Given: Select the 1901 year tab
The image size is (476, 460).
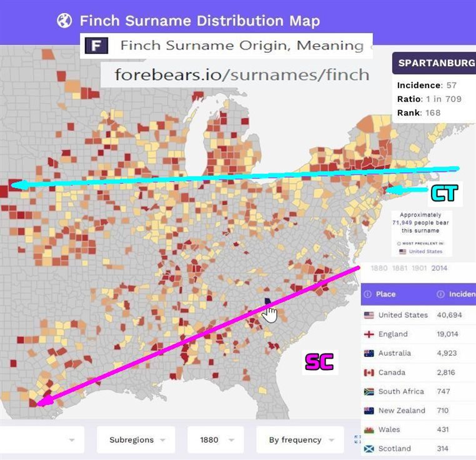Looking at the screenshot, I should pyautogui.click(x=420, y=268).
